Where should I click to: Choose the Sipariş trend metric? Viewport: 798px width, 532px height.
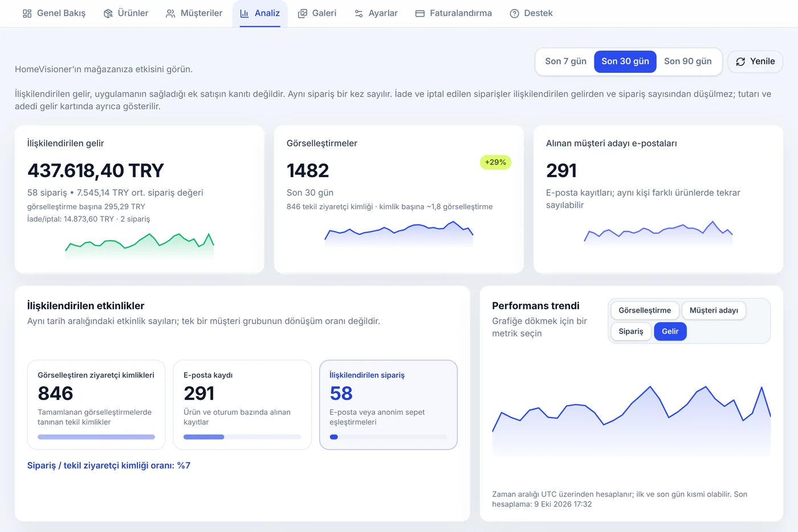point(631,332)
